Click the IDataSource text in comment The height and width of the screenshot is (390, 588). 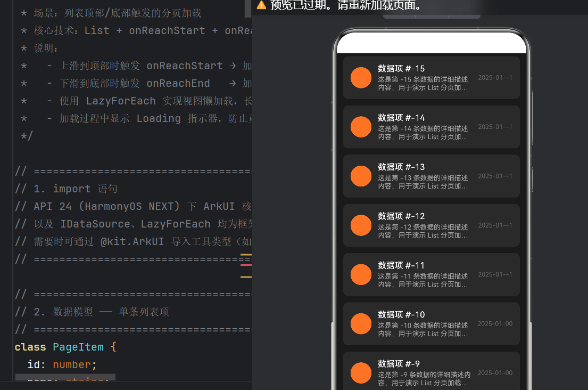[x=95, y=224]
